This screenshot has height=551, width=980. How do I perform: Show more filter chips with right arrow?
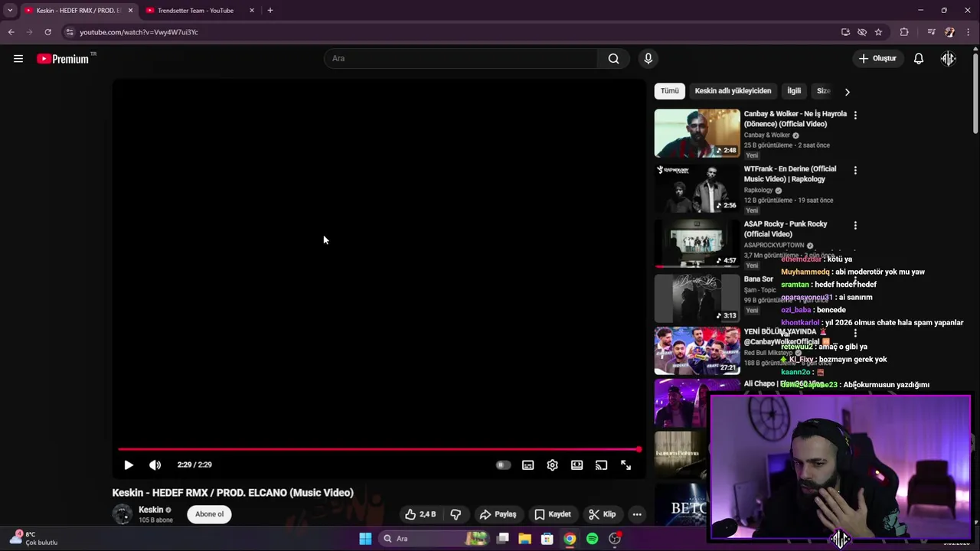(x=847, y=92)
